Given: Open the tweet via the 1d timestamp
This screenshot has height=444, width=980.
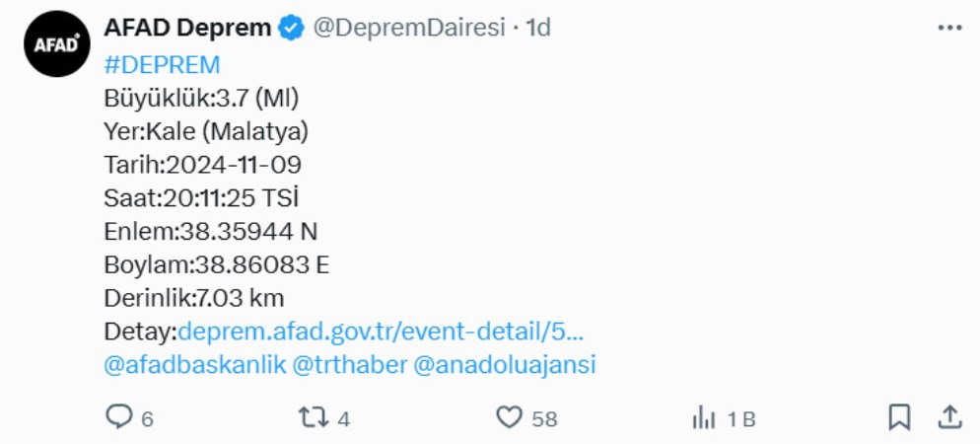Looking at the screenshot, I should (x=538, y=29).
